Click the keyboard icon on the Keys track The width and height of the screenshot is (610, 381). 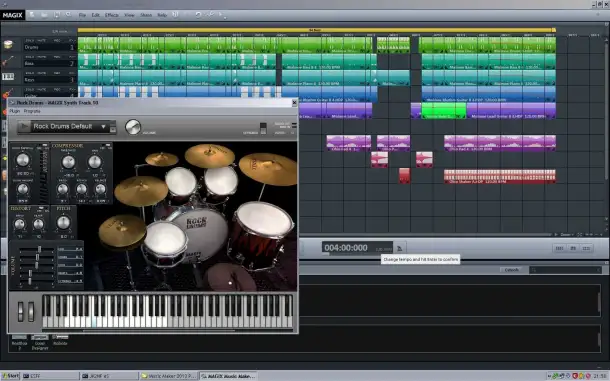[8, 77]
